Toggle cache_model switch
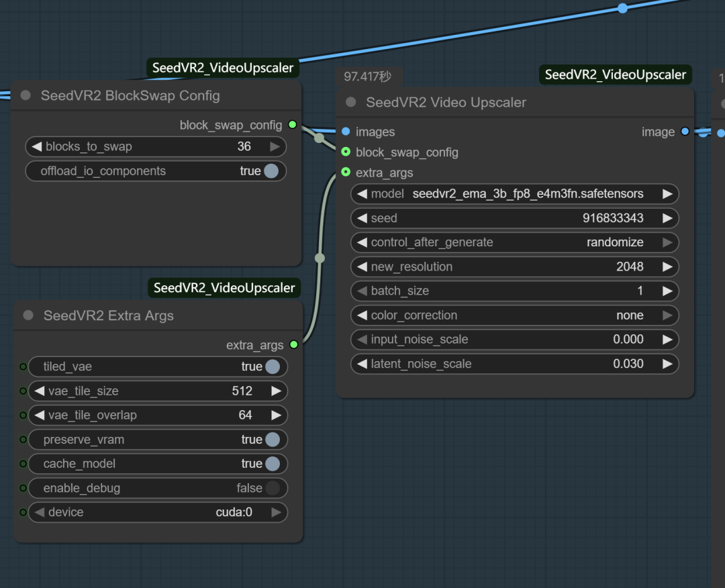This screenshot has width=725, height=588. point(273,464)
